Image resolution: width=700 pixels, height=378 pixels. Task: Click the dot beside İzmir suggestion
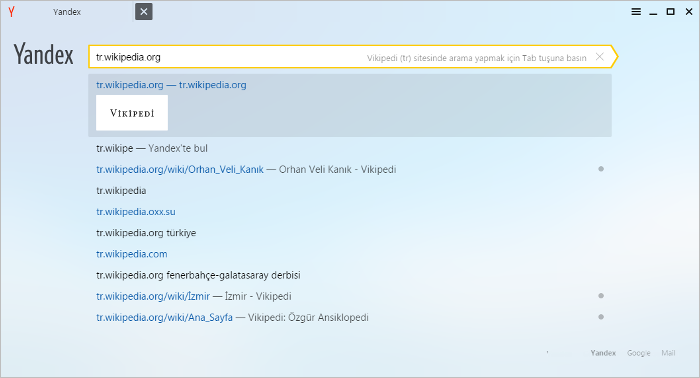[x=601, y=296]
